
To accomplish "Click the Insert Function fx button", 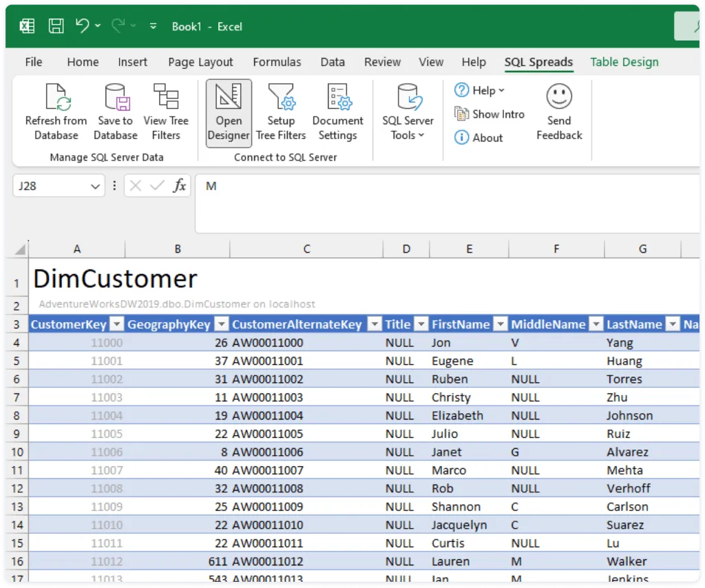I will [179, 186].
